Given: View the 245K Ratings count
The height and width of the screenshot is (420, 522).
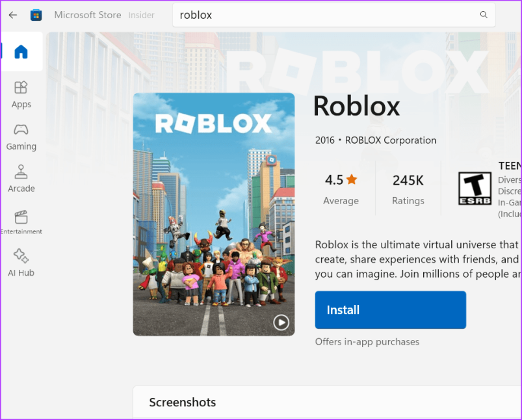Looking at the screenshot, I should click(408, 189).
